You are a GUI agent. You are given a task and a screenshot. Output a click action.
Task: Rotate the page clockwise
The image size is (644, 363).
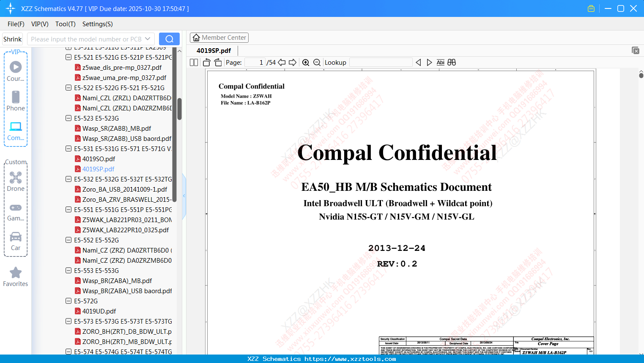tap(218, 63)
